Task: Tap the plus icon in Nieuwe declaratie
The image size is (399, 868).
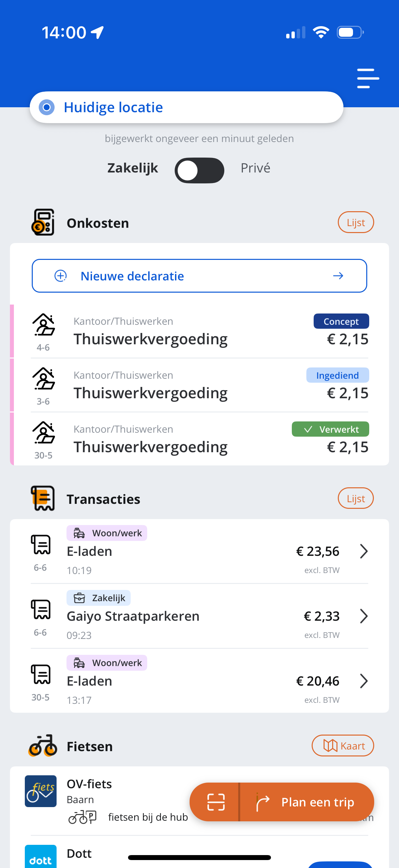Action: (x=61, y=276)
